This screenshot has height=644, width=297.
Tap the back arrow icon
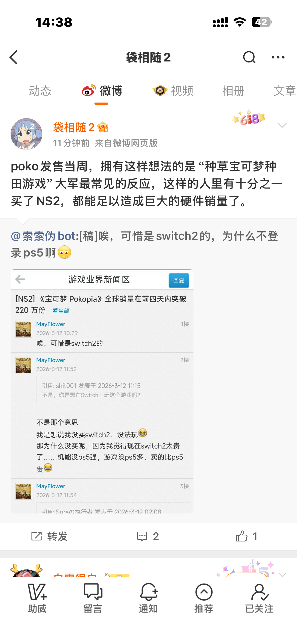(14, 57)
